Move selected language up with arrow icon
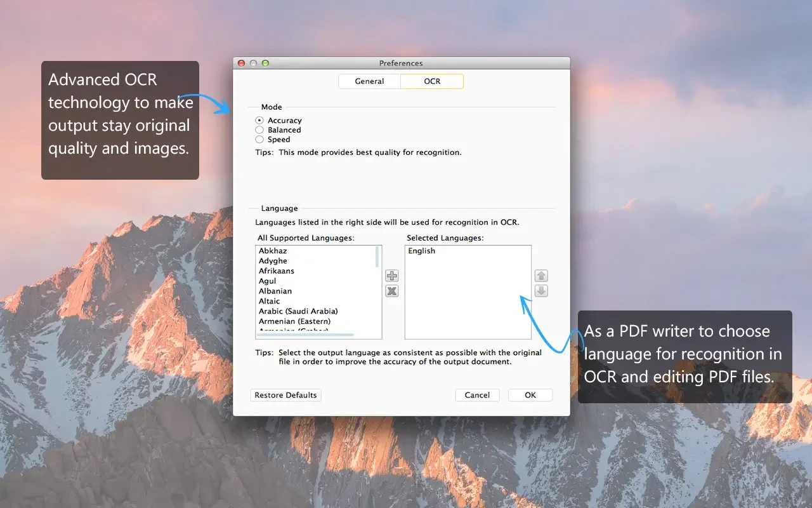Screen dimensions: 812x508 [541, 276]
